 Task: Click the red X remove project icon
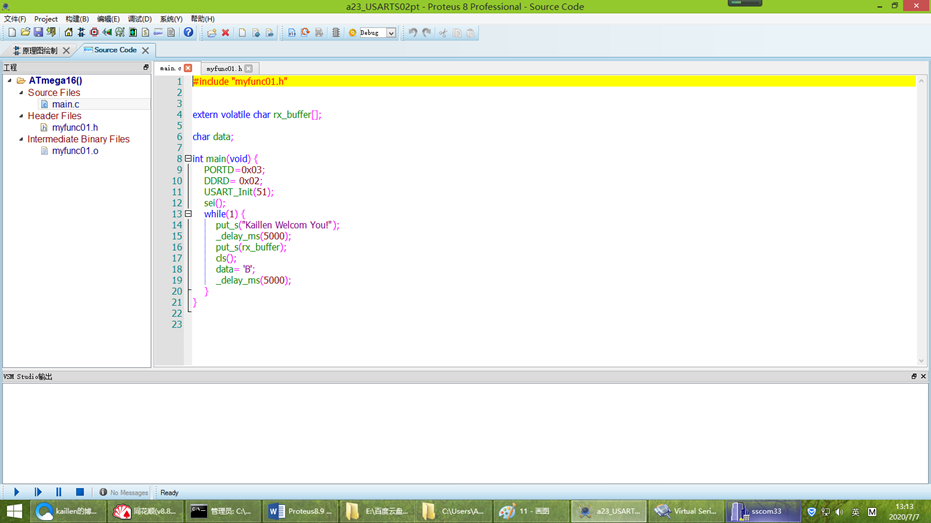[226, 33]
